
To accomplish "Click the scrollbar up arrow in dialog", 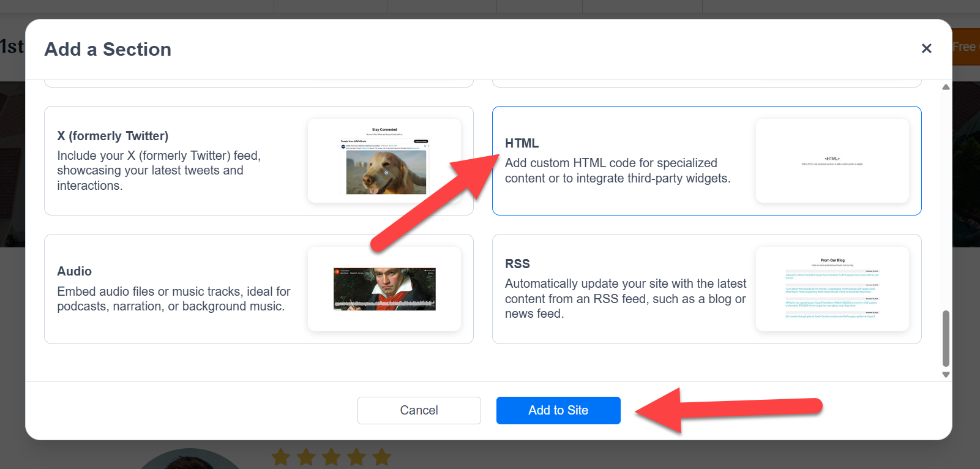I will [x=946, y=87].
